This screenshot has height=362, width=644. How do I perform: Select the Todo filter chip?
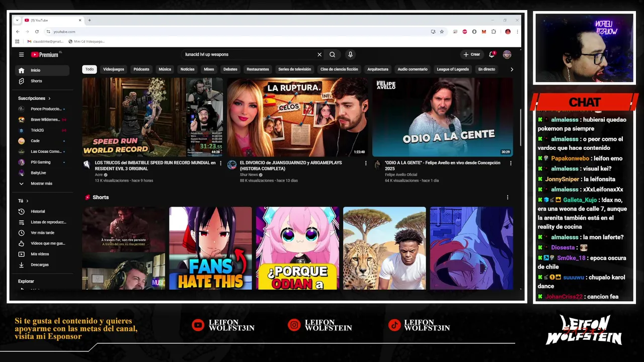pyautogui.click(x=90, y=69)
